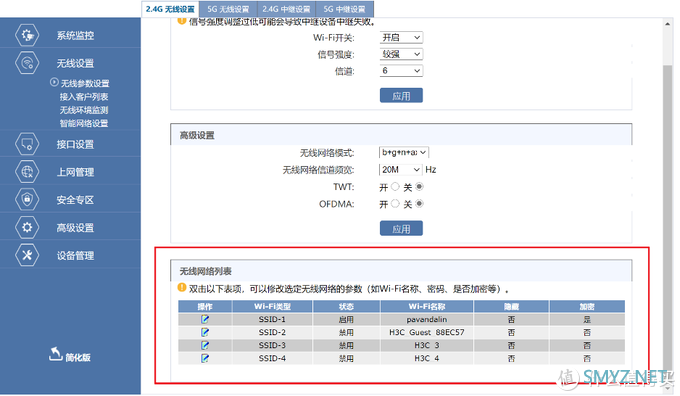
Task: Click the 接口设置 sidebar icon
Action: point(27,144)
